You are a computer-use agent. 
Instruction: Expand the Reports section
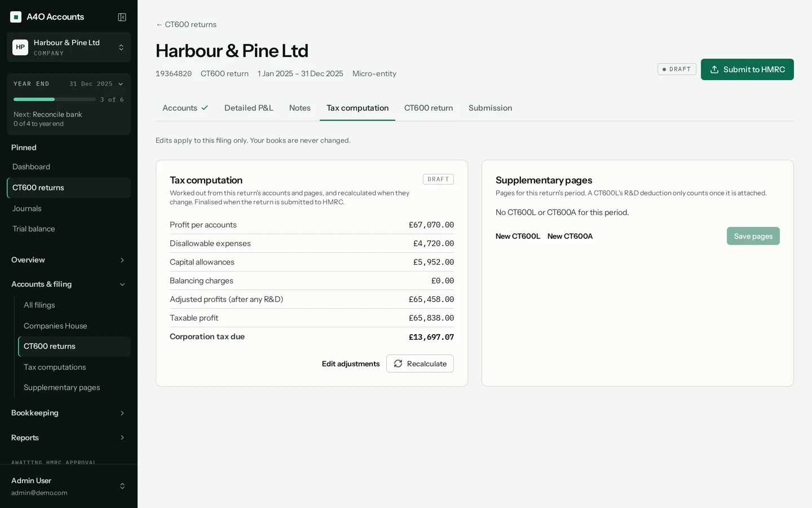pyautogui.click(x=69, y=438)
